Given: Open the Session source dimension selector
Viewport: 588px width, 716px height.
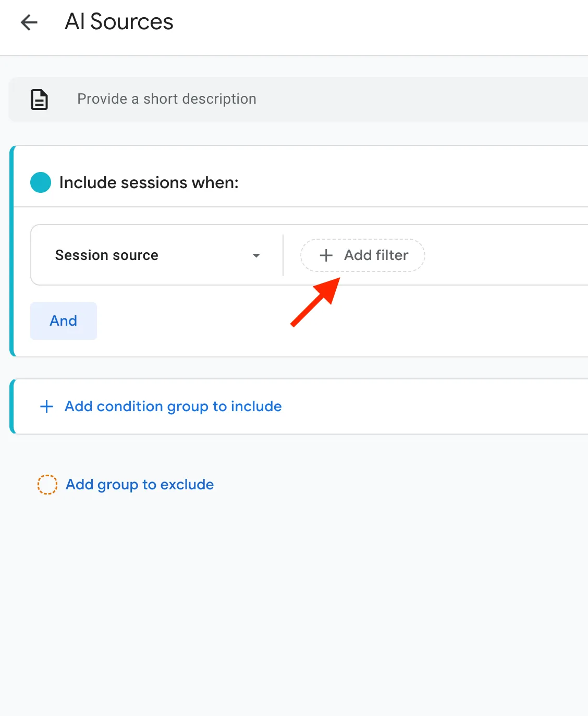Looking at the screenshot, I should (157, 255).
